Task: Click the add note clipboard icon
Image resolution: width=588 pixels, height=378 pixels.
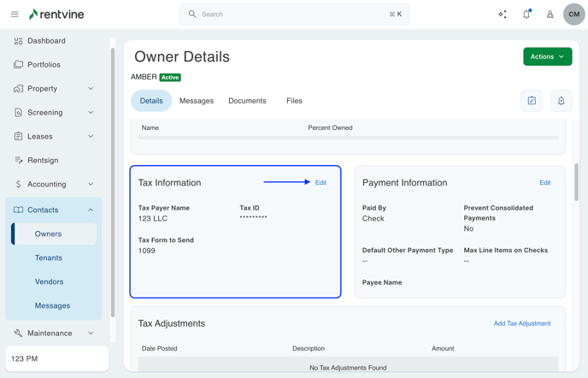Action: pos(532,101)
